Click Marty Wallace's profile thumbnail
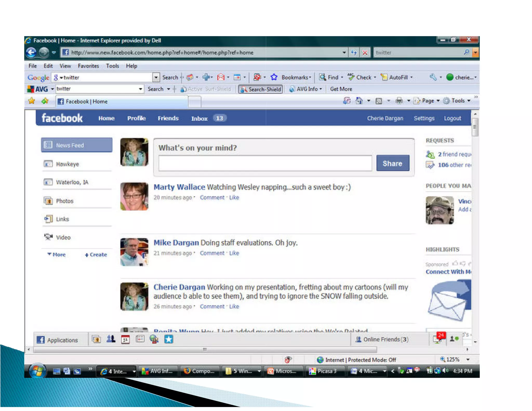 click(x=134, y=196)
